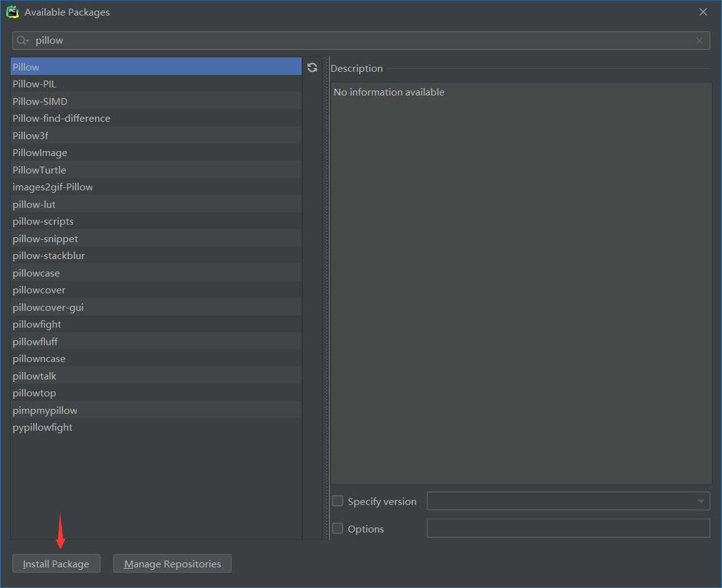Open the version dropdown list
Screen dimensions: 722x588
click(700, 501)
